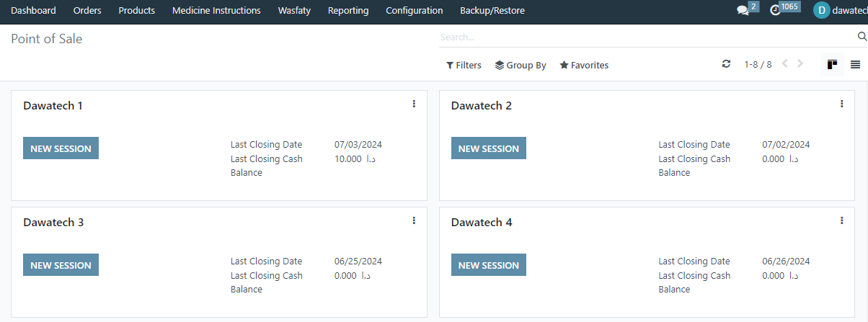Start a new session for Dawatech 4
Viewport: 868px width, 322px height.
coord(489,265)
